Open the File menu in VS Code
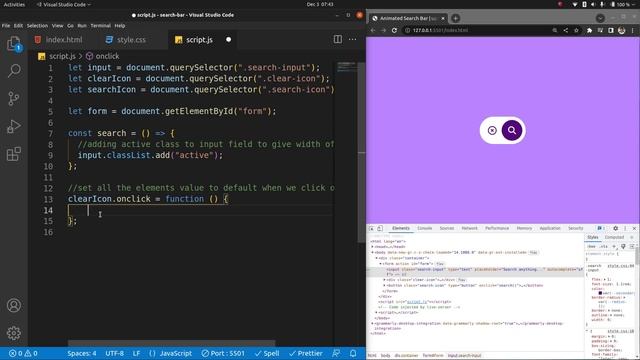This screenshot has width=640, height=360. (6, 25)
